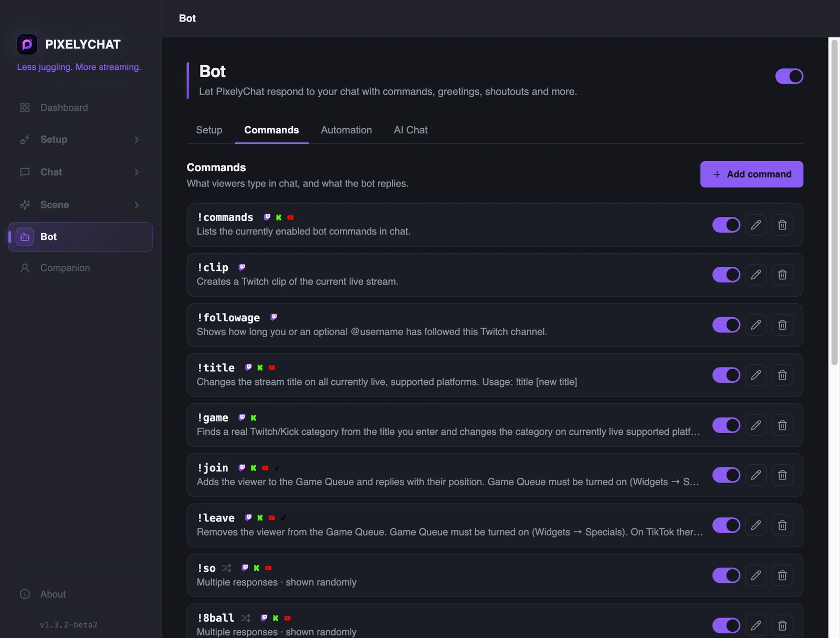Click the Kick icon on the !game row
840x638 pixels.
tap(254, 418)
